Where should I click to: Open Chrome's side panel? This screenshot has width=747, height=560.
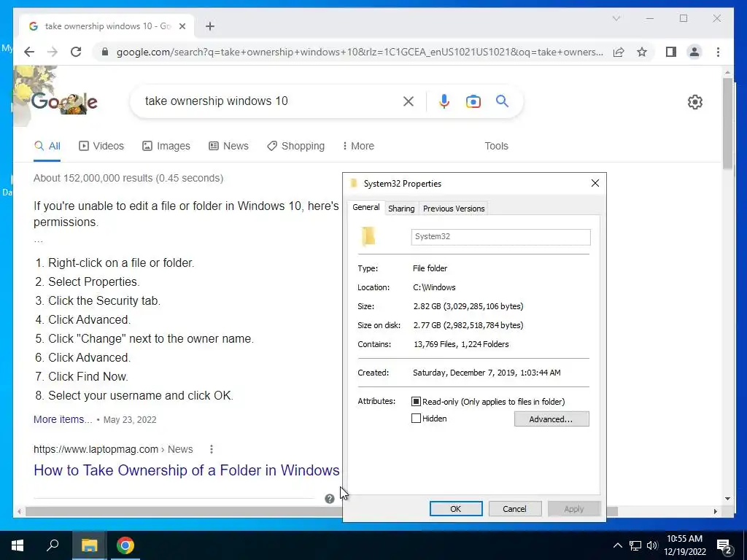coord(671,52)
